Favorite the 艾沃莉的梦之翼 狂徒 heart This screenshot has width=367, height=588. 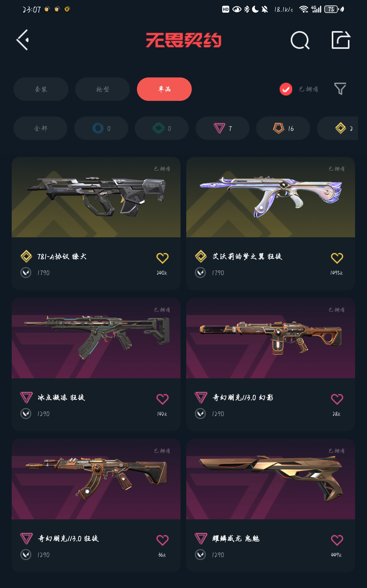337,258
